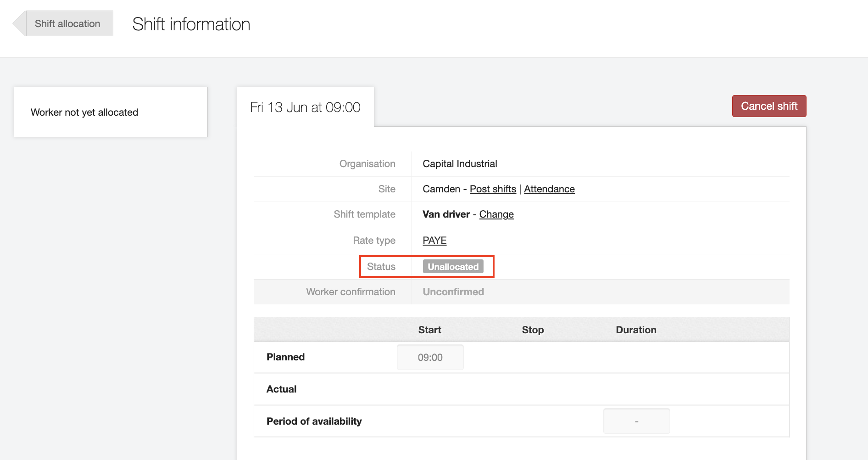Click the Worker not yet allocated card

coord(111,112)
